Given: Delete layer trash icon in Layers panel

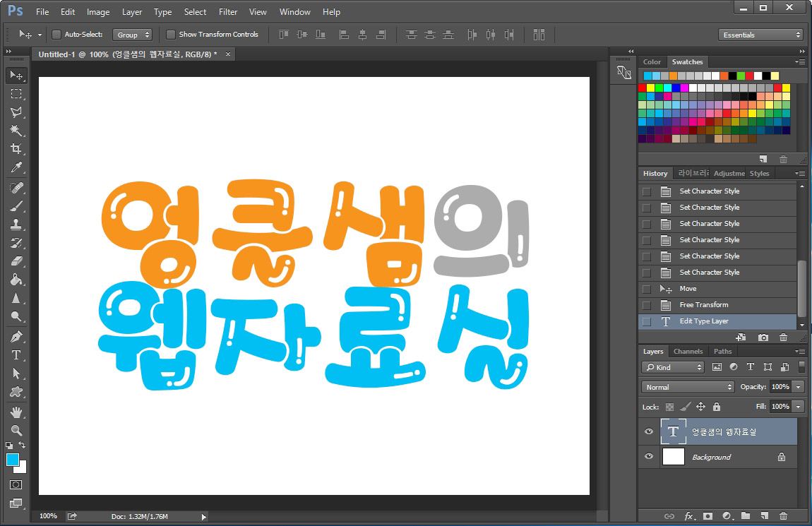Looking at the screenshot, I should click(x=784, y=516).
